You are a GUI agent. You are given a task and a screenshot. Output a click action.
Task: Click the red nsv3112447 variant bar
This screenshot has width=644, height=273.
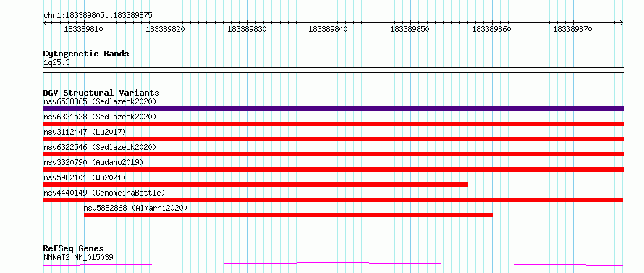click(333, 139)
